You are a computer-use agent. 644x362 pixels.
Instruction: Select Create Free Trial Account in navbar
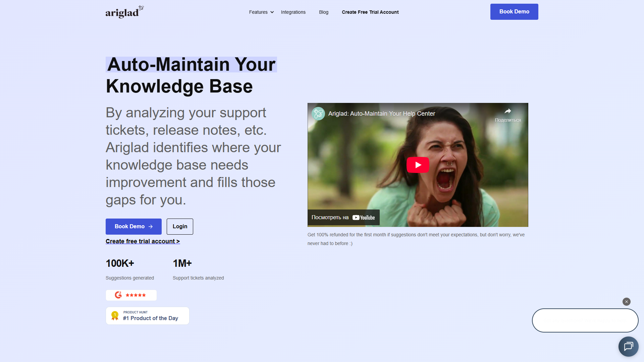pyautogui.click(x=370, y=12)
